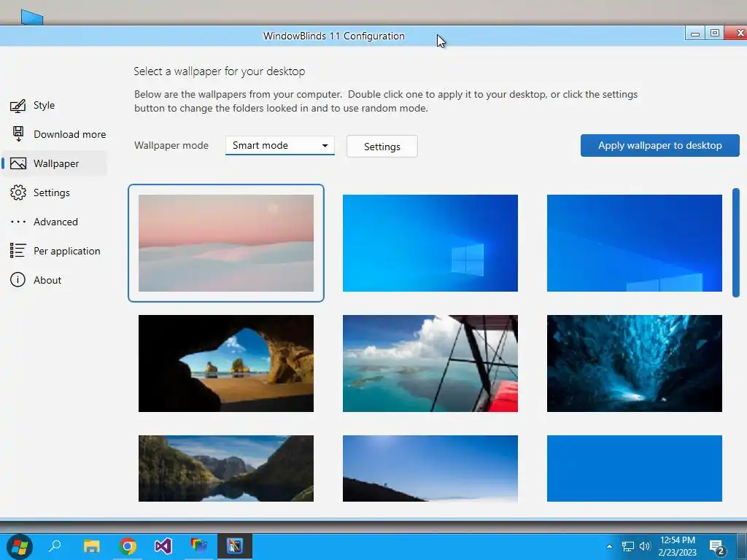Open Visual Studio from the taskbar

click(x=163, y=545)
